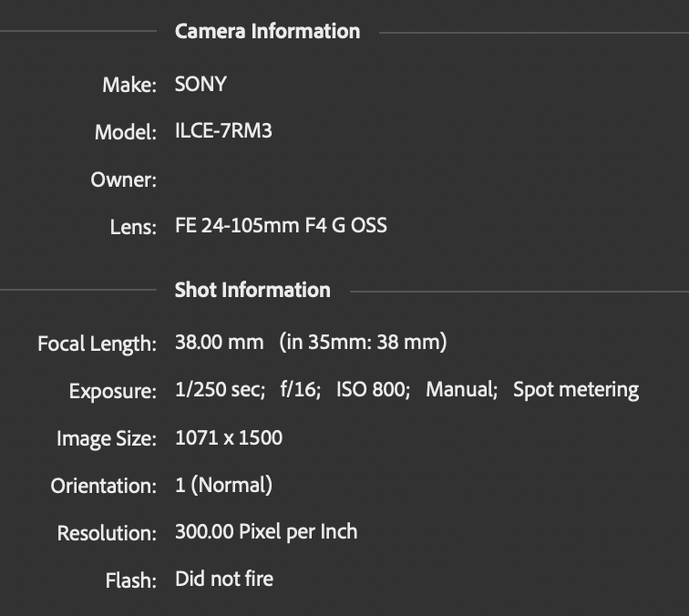The image size is (689, 616).
Task: Click the Exposure label
Action: click(x=113, y=391)
